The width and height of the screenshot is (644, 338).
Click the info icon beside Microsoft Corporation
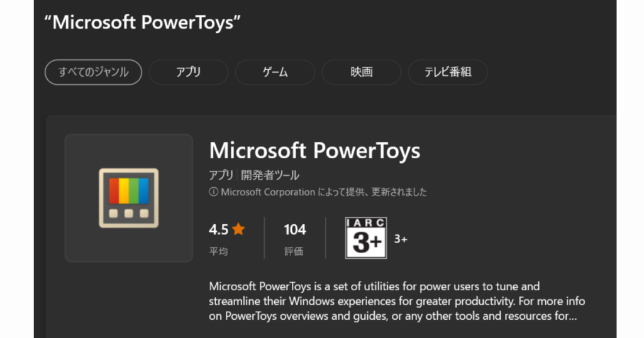214,192
